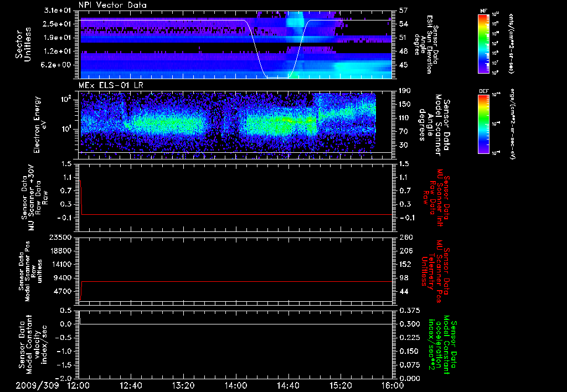The width and height of the screenshot is (567, 392).
Task: Click the 3.1e+01 sector tick value
Action: point(58,11)
